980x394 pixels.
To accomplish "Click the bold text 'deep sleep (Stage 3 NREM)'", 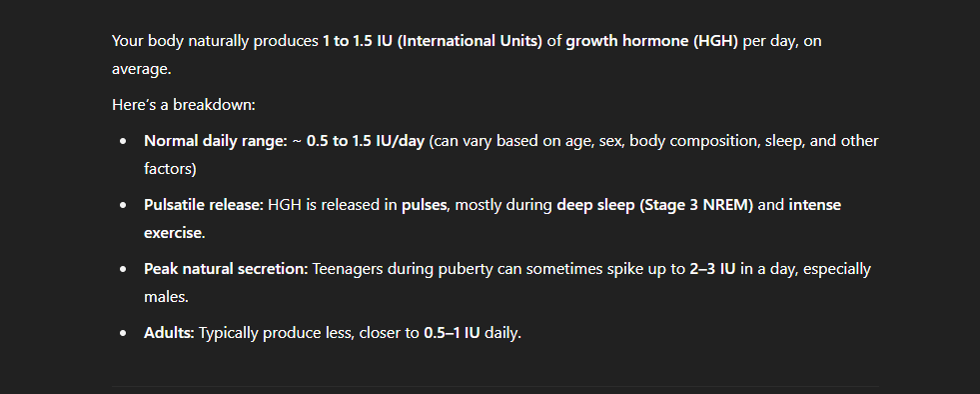I will pyautogui.click(x=655, y=205).
